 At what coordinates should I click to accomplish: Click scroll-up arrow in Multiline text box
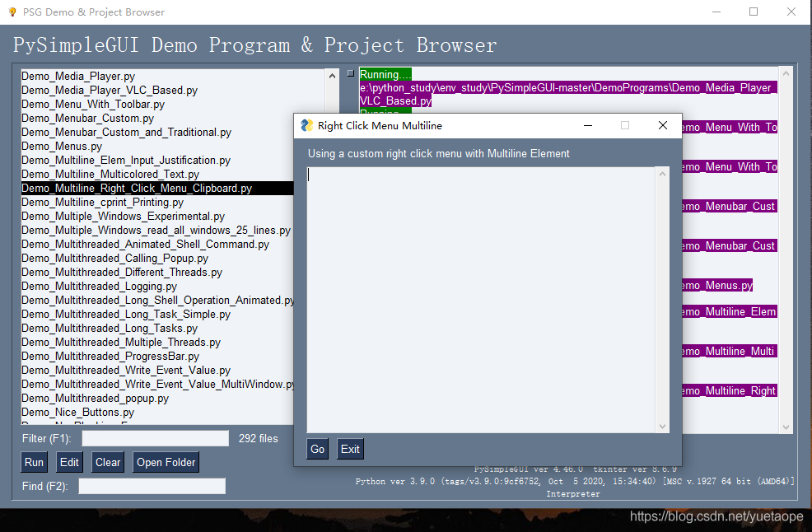pyautogui.click(x=662, y=174)
